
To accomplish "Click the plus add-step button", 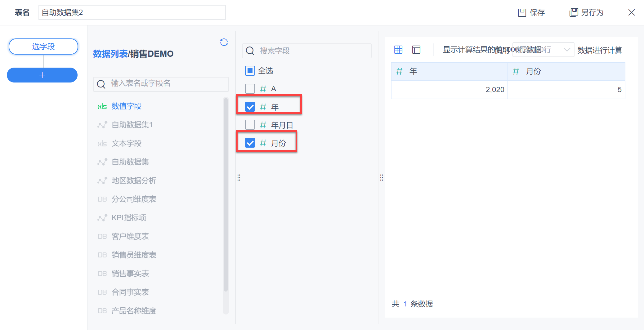I will coord(42,75).
